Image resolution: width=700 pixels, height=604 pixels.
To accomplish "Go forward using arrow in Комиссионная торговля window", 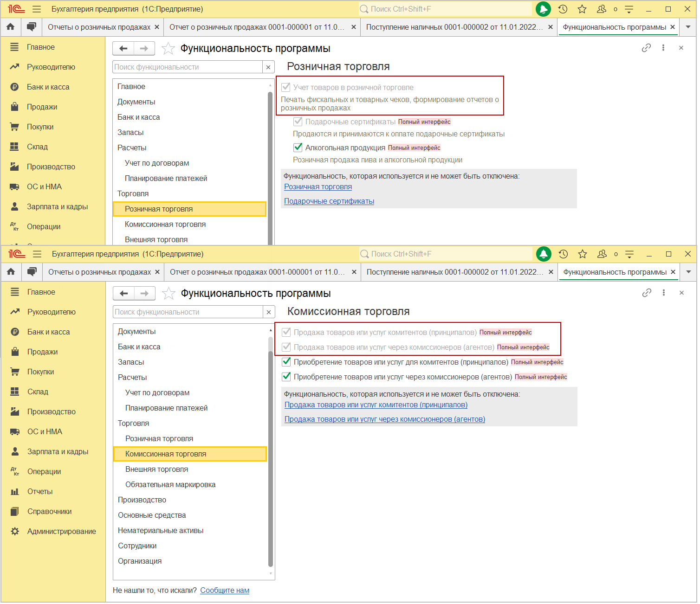I will tap(144, 293).
